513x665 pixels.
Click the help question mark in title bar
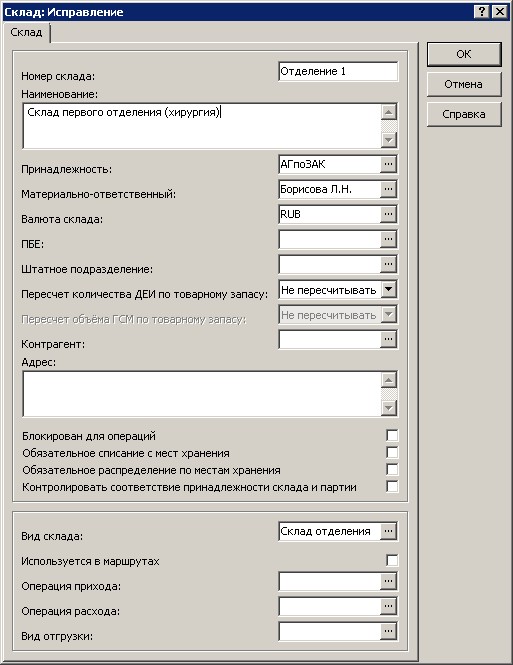click(482, 11)
